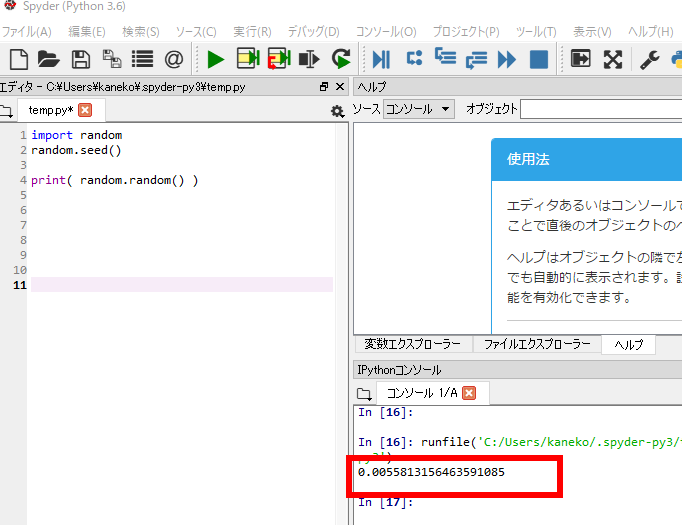Open the file switcher list icon
Viewport: 682px width, 525px height.
pos(142,59)
